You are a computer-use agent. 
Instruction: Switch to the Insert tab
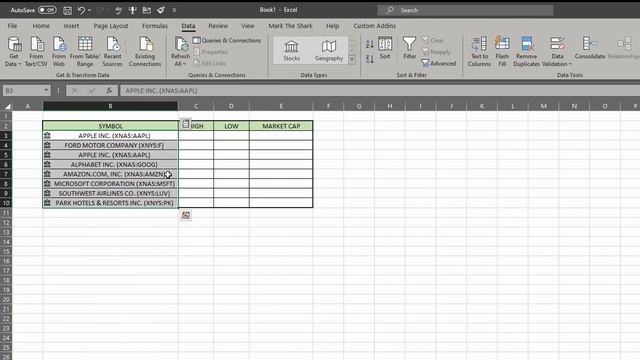click(71, 26)
